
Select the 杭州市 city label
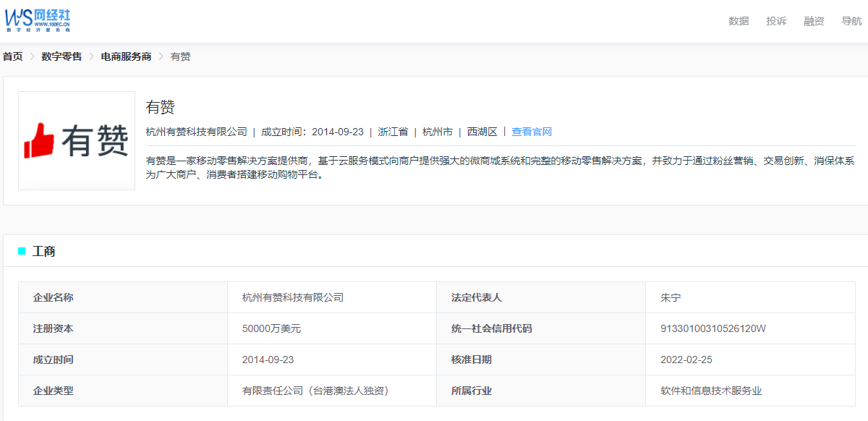(x=438, y=132)
